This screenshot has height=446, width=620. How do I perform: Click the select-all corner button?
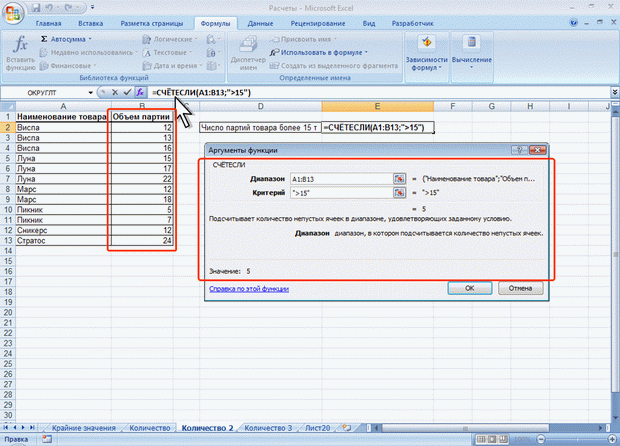[x=8, y=106]
